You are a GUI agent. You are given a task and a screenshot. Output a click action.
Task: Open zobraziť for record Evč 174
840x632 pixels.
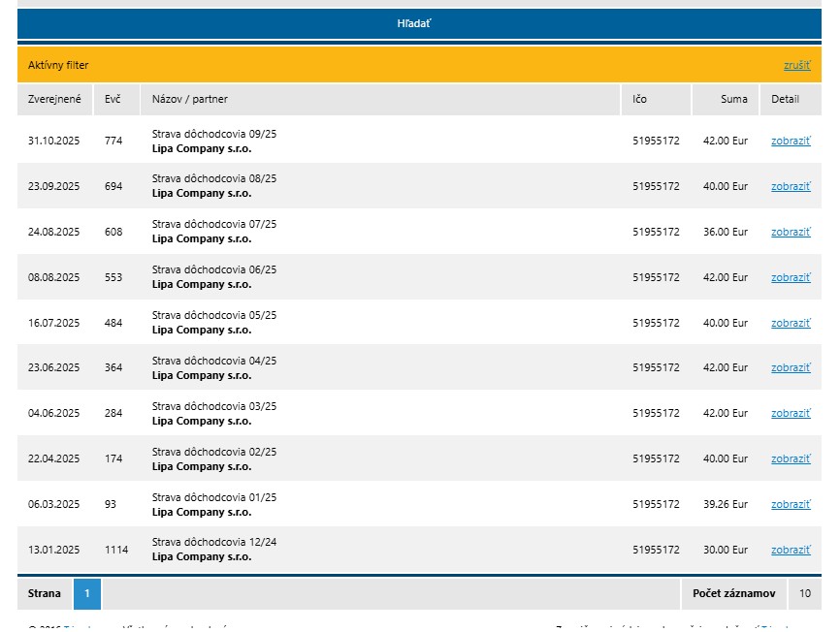coord(791,458)
